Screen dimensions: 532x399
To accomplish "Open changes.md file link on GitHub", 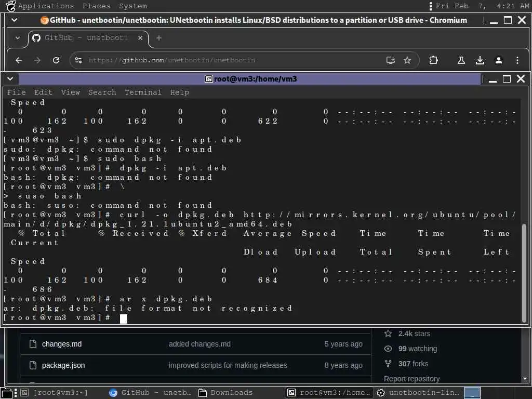I will click(x=62, y=344).
